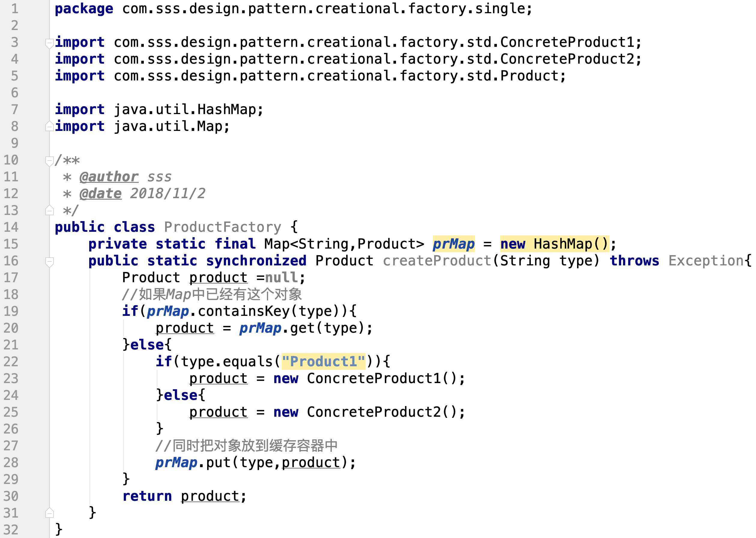This screenshot has width=756, height=538.
Task: Click the createProduct method name
Action: pyautogui.click(x=437, y=261)
